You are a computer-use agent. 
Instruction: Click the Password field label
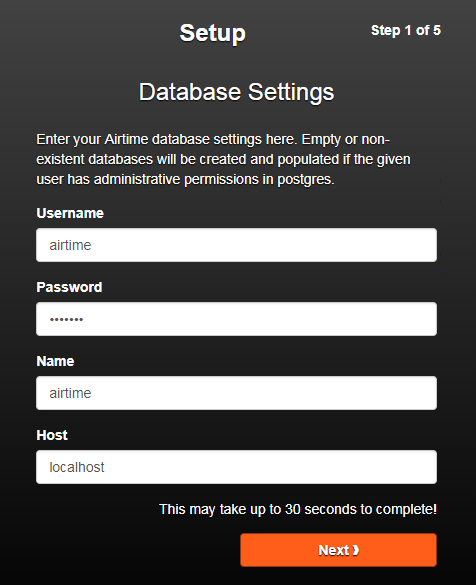(x=69, y=287)
